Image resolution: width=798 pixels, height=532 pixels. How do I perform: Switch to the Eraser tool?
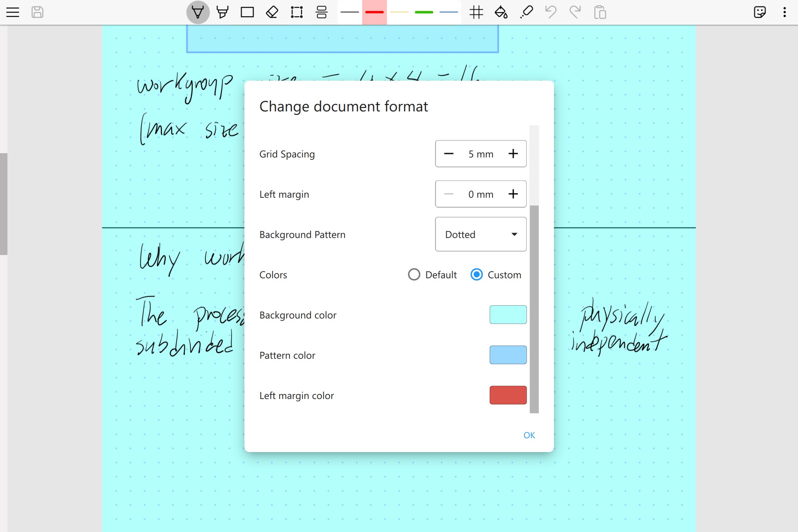pos(272,12)
